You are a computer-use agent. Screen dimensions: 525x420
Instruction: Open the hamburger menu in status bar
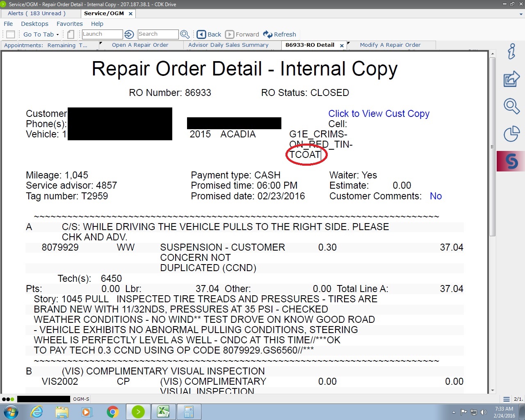[507, 399]
